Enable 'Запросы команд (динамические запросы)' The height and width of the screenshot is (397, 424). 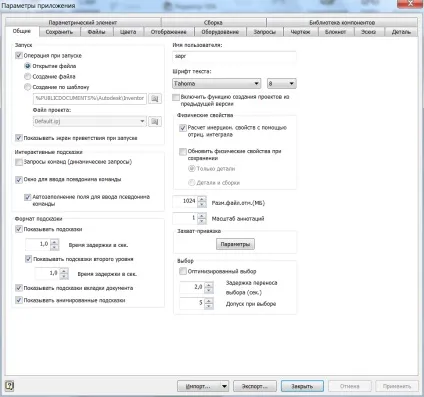(19, 162)
